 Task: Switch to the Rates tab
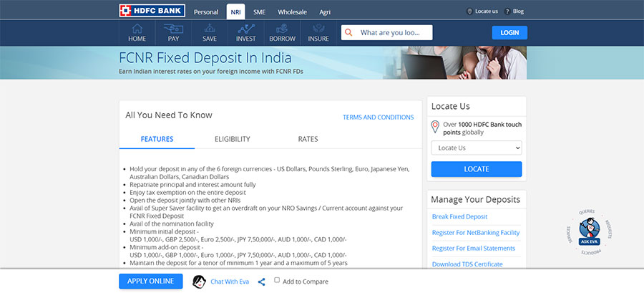(308, 139)
